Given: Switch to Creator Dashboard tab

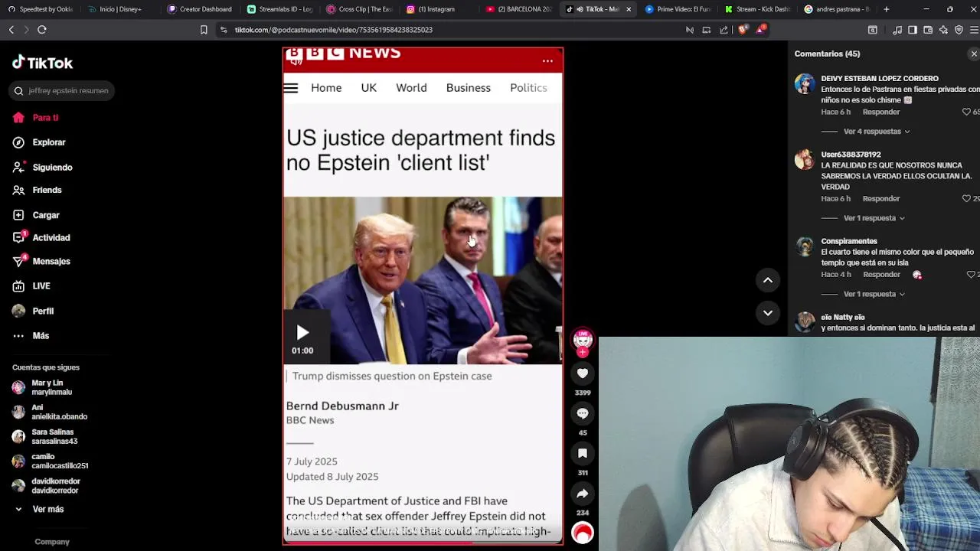Looking at the screenshot, I should 200,9.
